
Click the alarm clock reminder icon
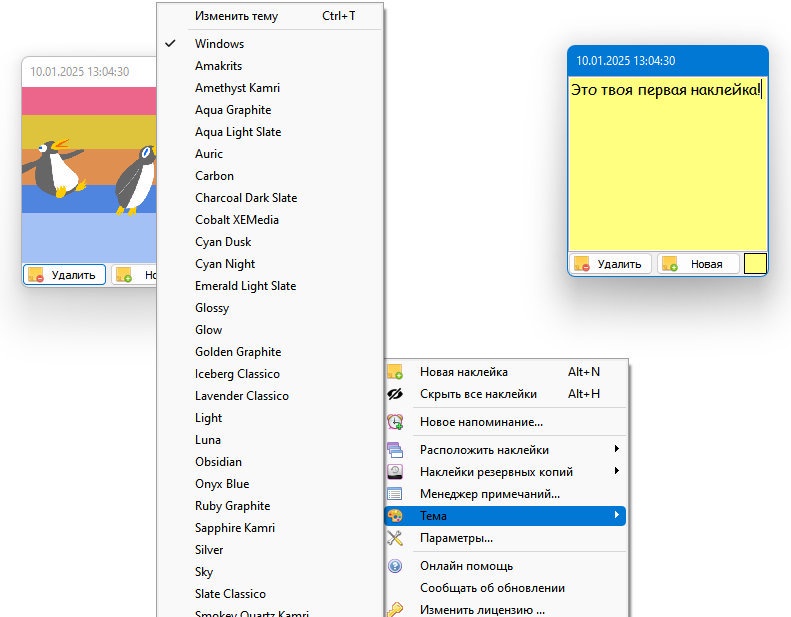[395, 422]
